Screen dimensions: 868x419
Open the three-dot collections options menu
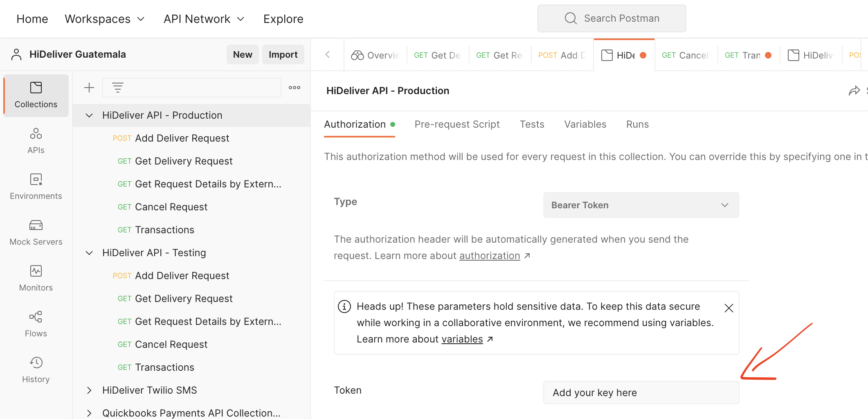click(295, 88)
